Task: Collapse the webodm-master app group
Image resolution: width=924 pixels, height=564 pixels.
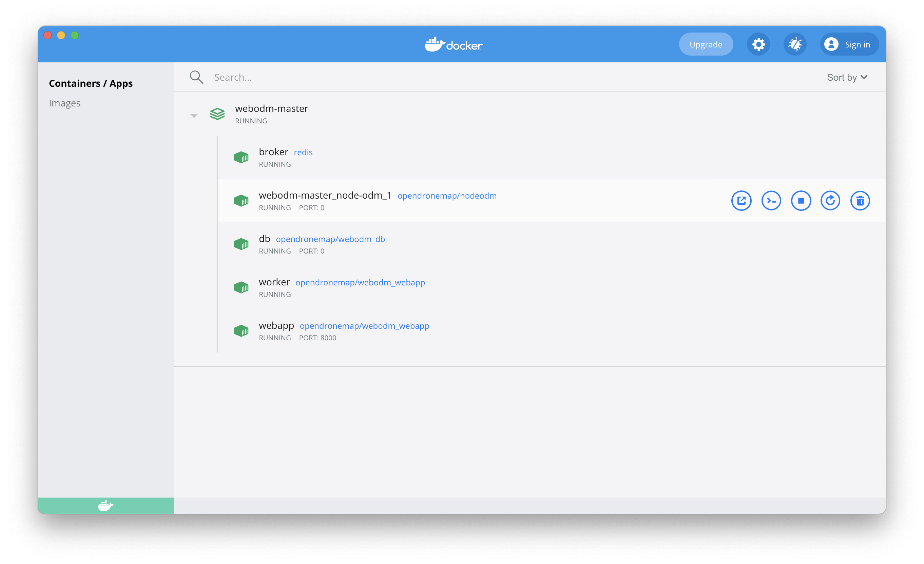Action: (194, 116)
